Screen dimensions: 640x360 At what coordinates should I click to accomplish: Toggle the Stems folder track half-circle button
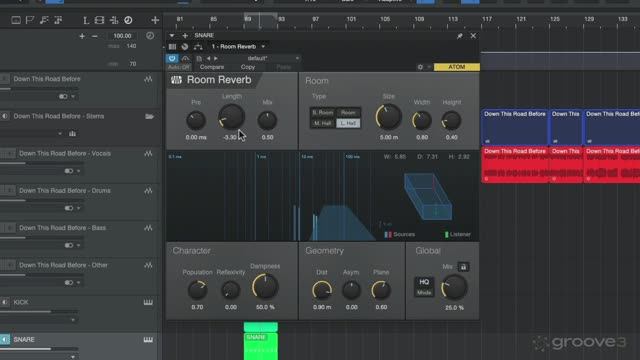coord(5,116)
